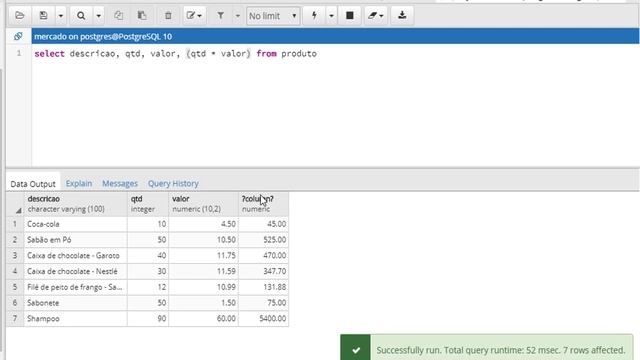Image resolution: width=640 pixels, height=360 pixels.
Task: Save query file icon
Action: tap(43, 16)
